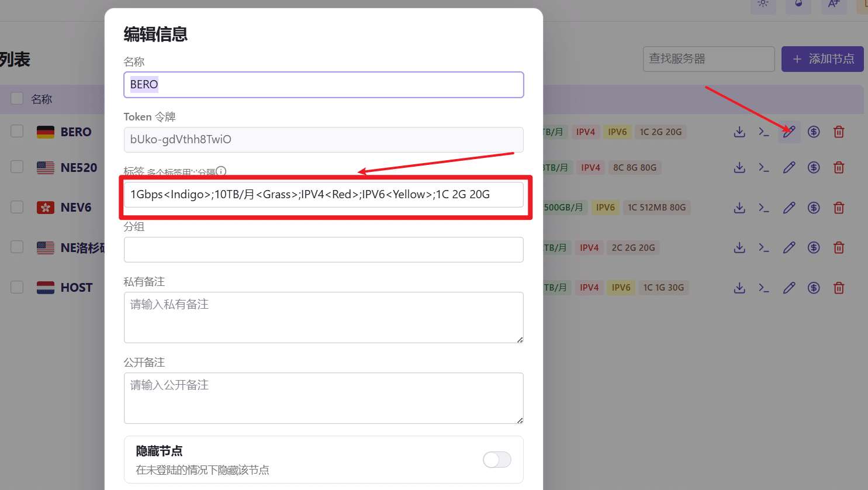This screenshot has width=868, height=490.
Task: Click the 公开备注 textarea
Action: pyautogui.click(x=323, y=398)
